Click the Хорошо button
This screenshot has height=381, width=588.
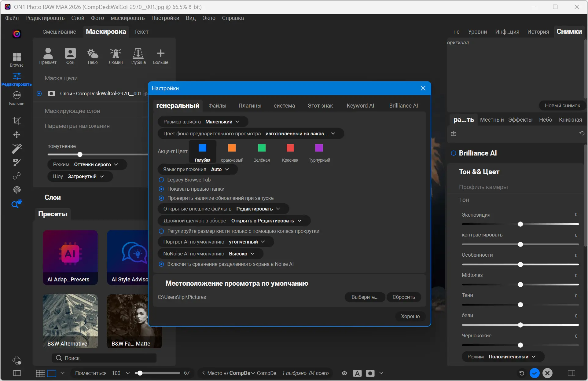[410, 316]
